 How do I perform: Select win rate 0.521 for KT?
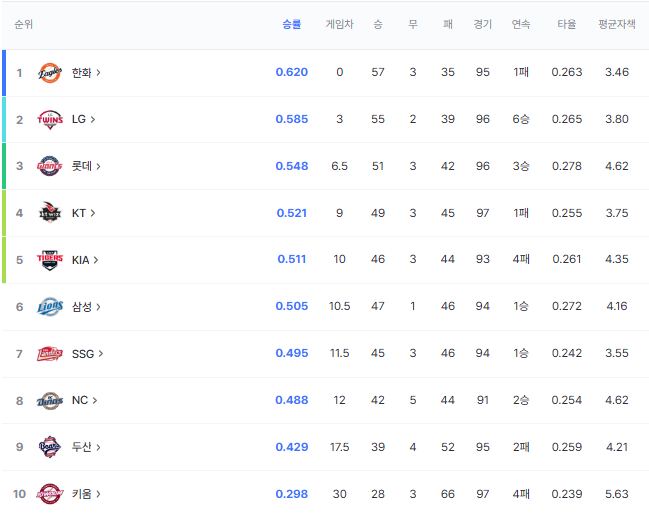292,213
